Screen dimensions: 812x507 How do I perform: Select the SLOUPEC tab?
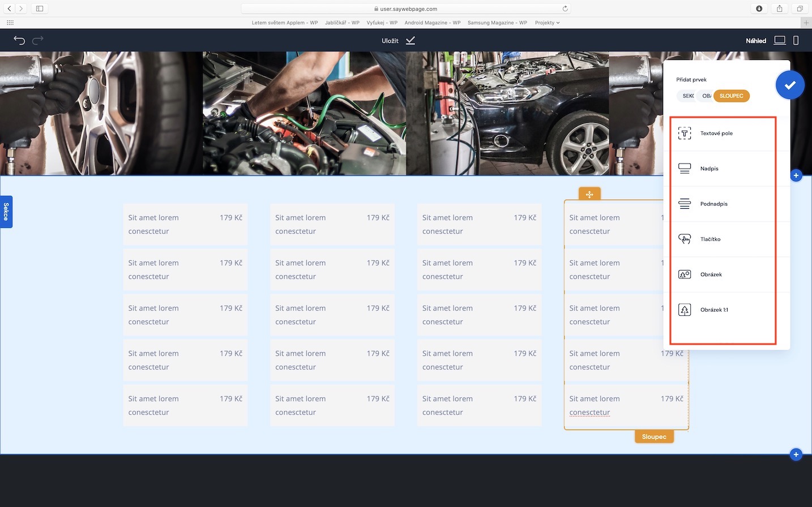[732, 96]
